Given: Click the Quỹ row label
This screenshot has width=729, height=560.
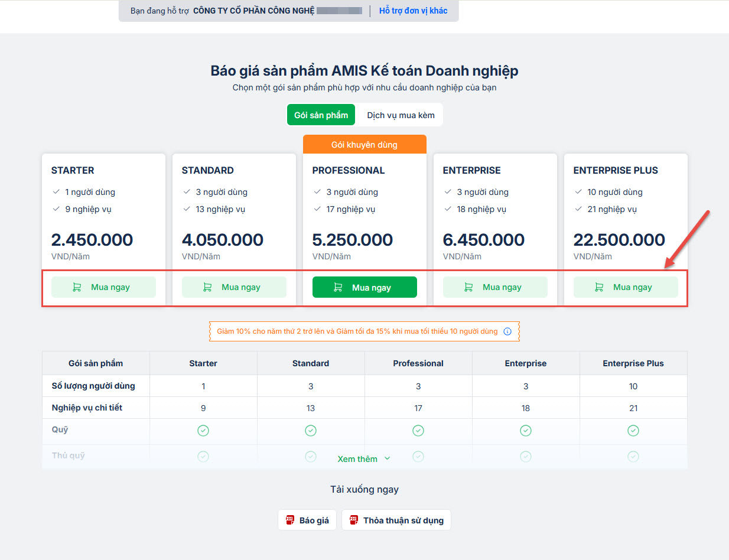Looking at the screenshot, I should tap(60, 430).
